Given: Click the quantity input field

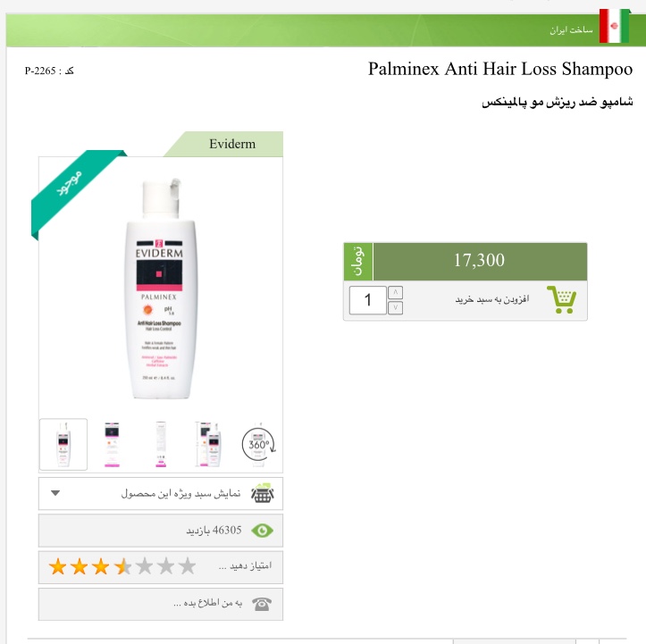Looking at the screenshot, I should (368, 300).
